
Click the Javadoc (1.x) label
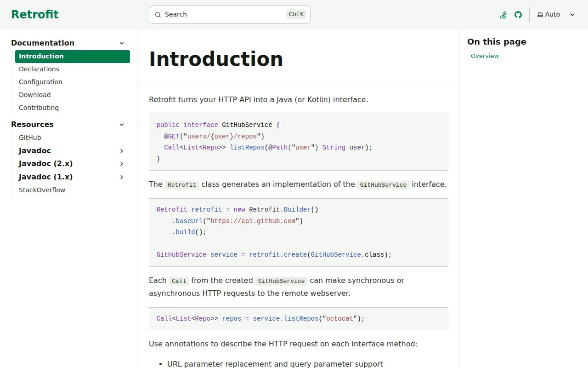[x=46, y=177]
